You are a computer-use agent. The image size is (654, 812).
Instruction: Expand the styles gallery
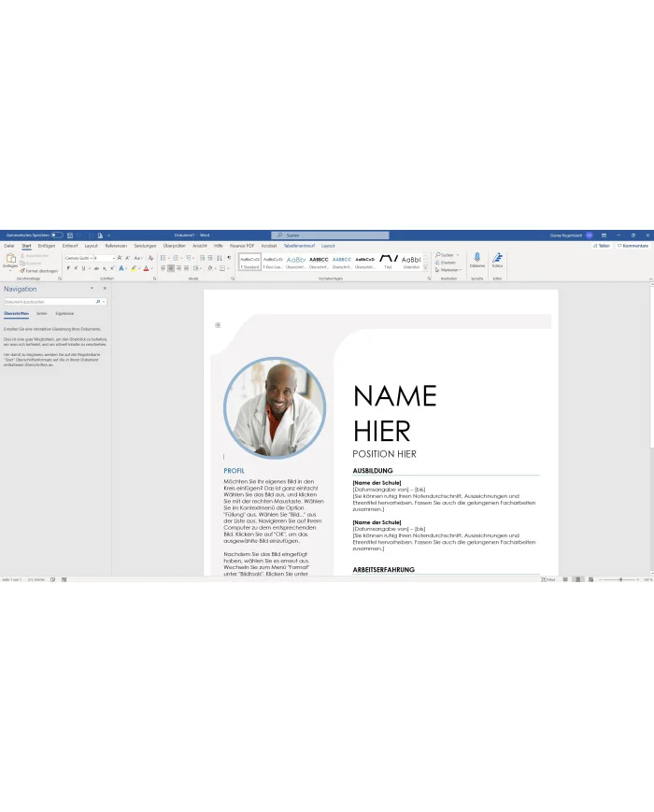[x=426, y=268]
